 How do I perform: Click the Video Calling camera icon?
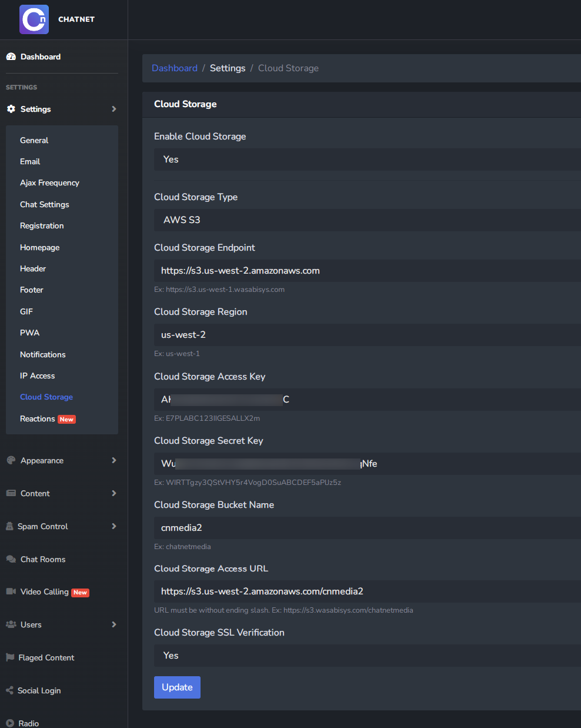(x=11, y=591)
